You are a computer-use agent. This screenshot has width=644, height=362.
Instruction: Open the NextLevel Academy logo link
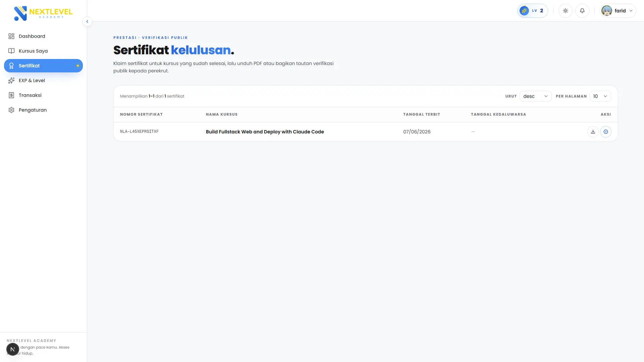[x=43, y=13]
